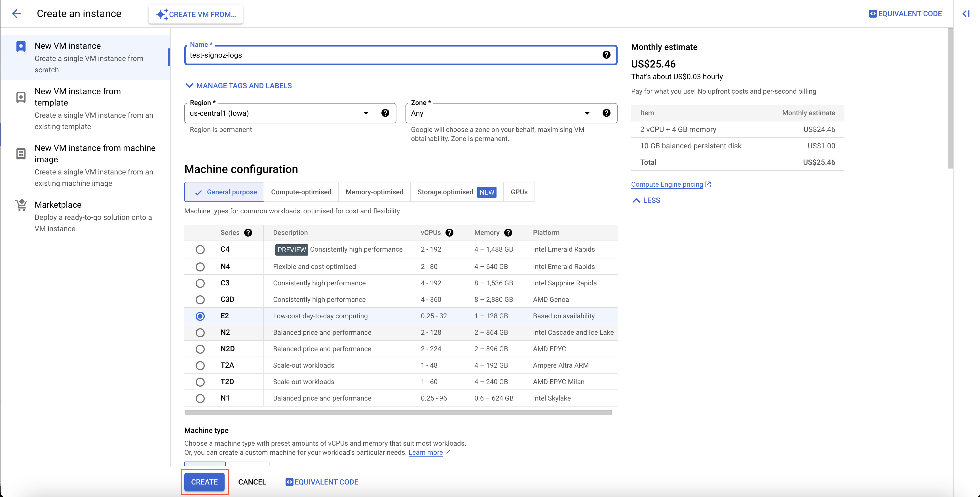The width and height of the screenshot is (980, 497).
Task: Show vCPUs column help tooltip
Action: 449,233
